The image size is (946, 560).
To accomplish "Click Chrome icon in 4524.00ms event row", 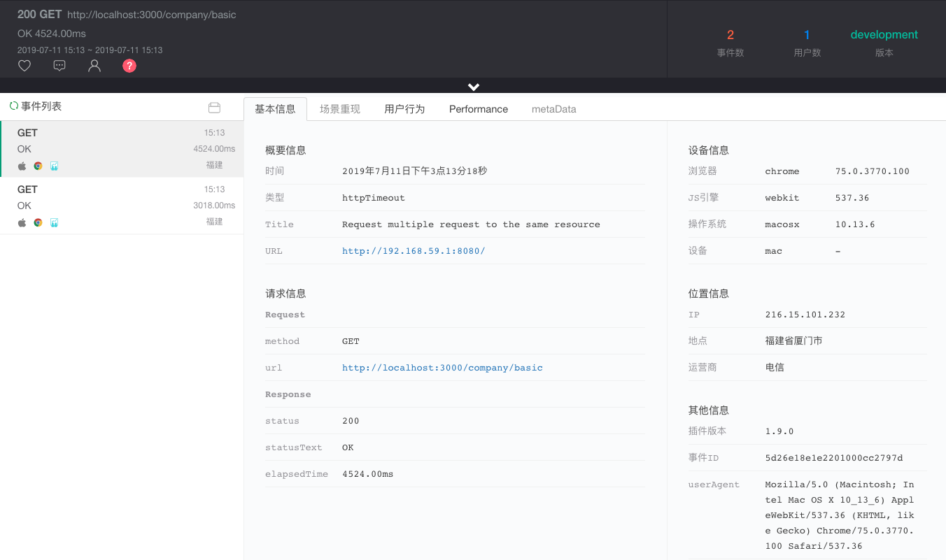I will point(38,166).
